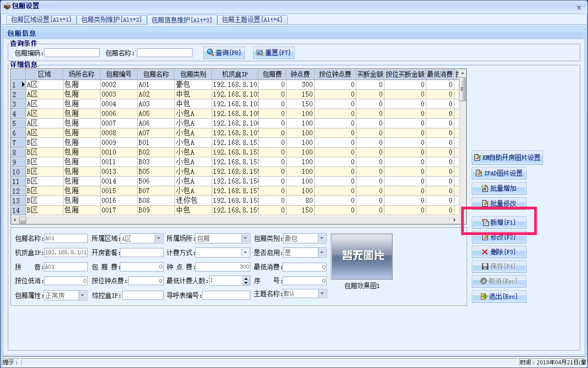Click row header number 10
The width and height of the screenshot is (588, 368).
18,172
